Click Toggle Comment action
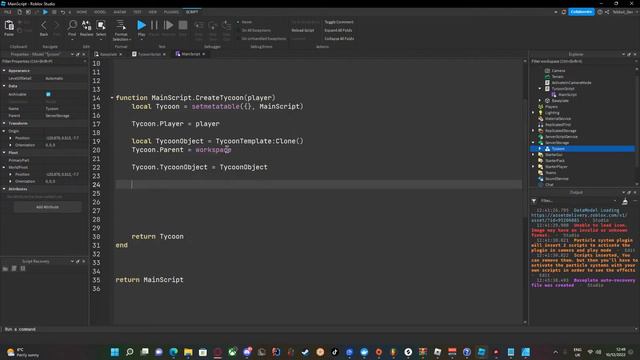 tap(339, 22)
